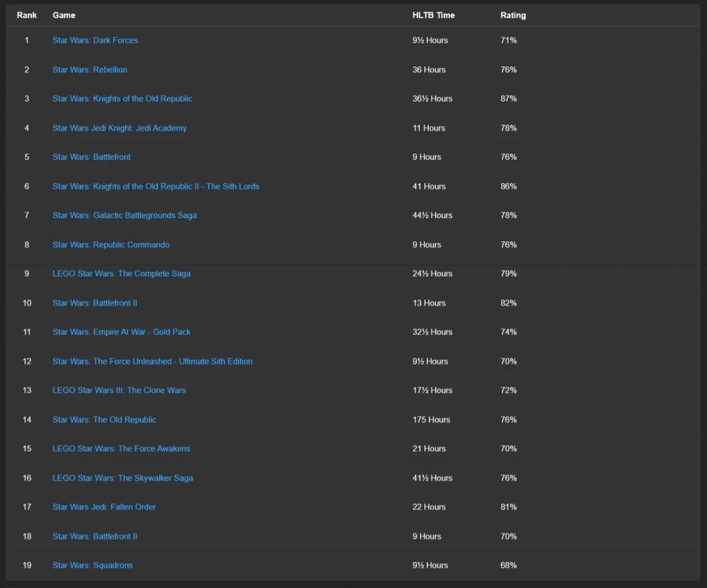
Task: Select the 32½ Hours time cell
Action: pyautogui.click(x=432, y=332)
